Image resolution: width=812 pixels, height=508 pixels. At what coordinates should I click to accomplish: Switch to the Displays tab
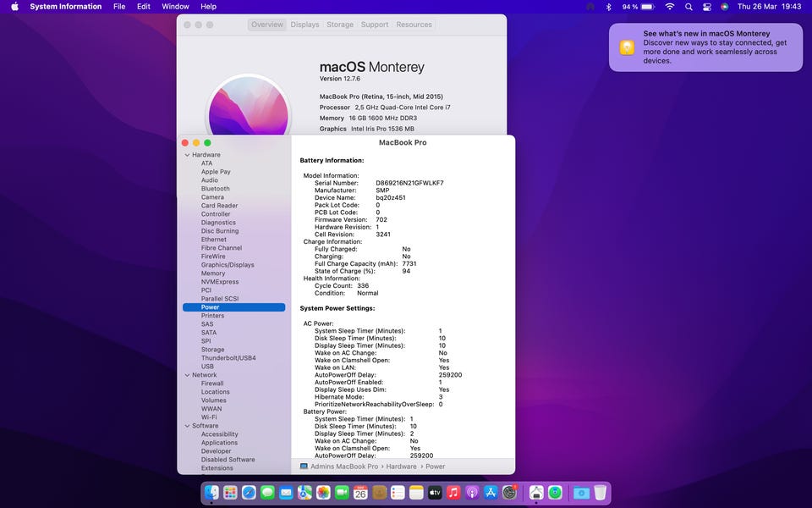click(304, 25)
